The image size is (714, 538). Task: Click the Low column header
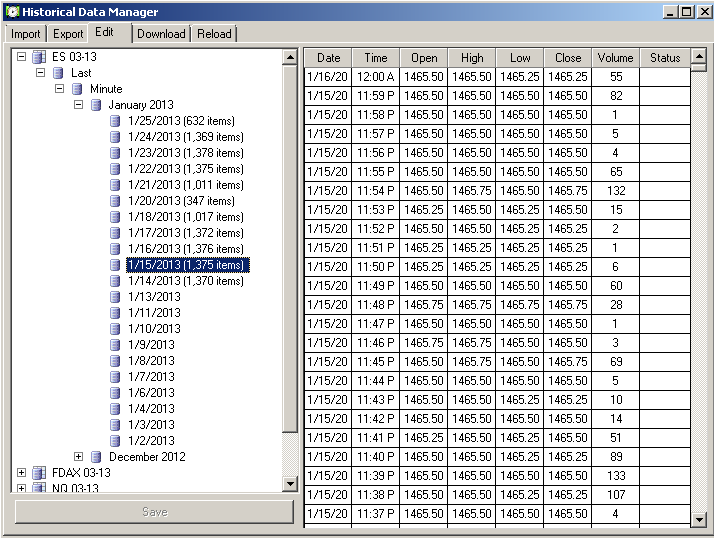click(x=520, y=58)
